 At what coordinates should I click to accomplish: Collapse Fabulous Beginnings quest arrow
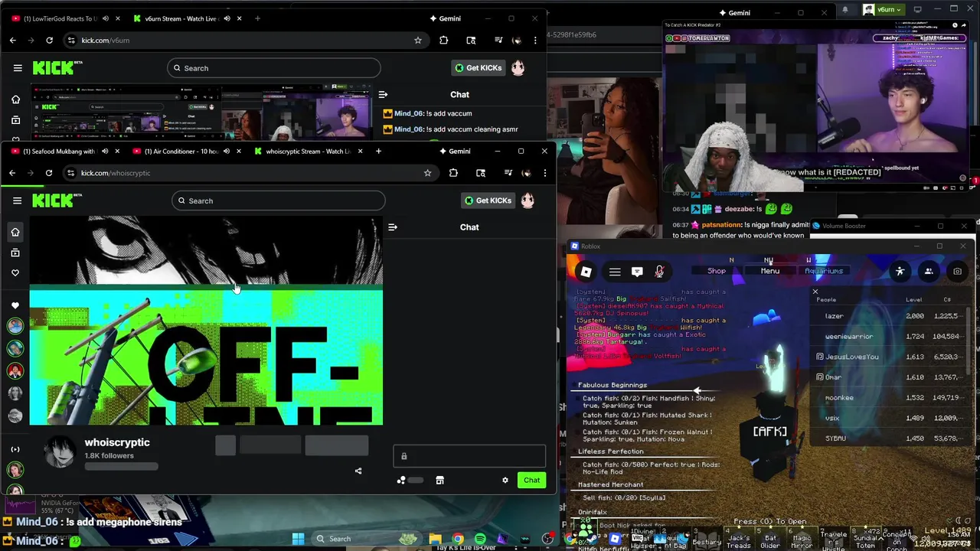[x=697, y=391]
